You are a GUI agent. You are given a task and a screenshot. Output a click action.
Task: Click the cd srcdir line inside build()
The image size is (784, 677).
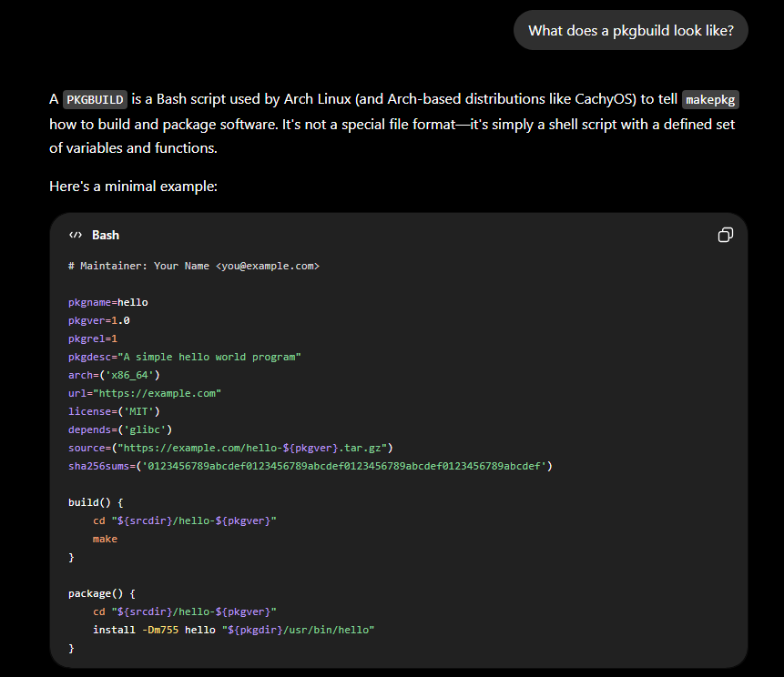tap(185, 520)
